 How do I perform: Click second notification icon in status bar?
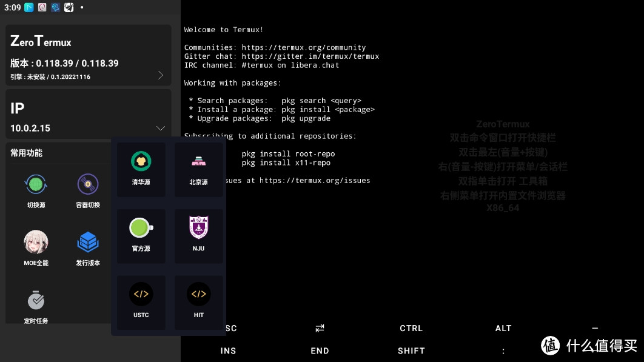(42, 7)
